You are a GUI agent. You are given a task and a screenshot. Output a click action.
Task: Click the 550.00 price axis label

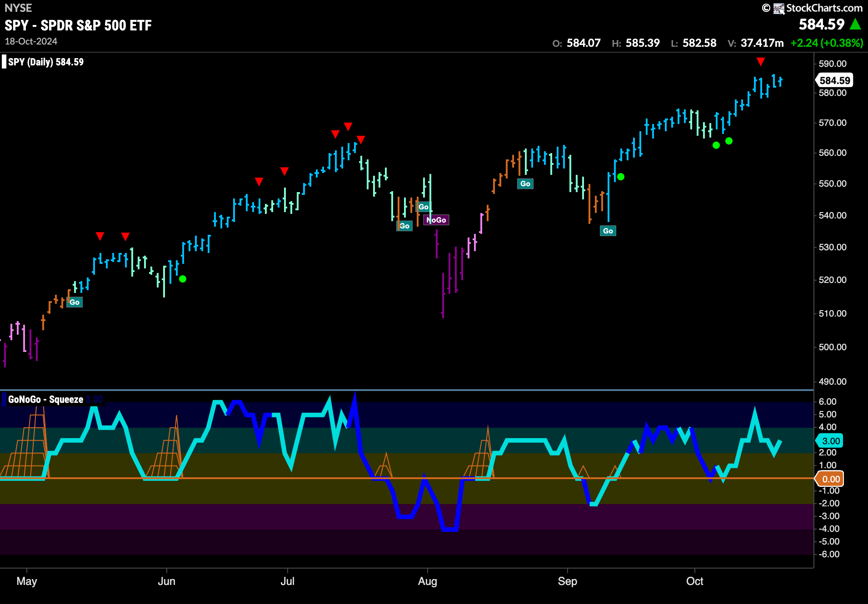[833, 183]
